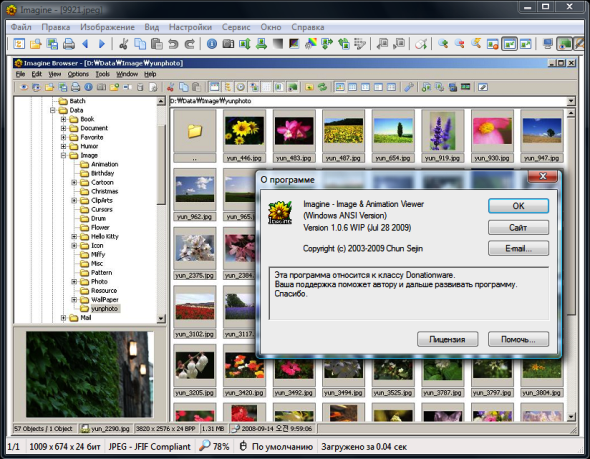Click down arrow of folder tree scrollbar
The height and width of the screenshot is (459, 590).
161,319
